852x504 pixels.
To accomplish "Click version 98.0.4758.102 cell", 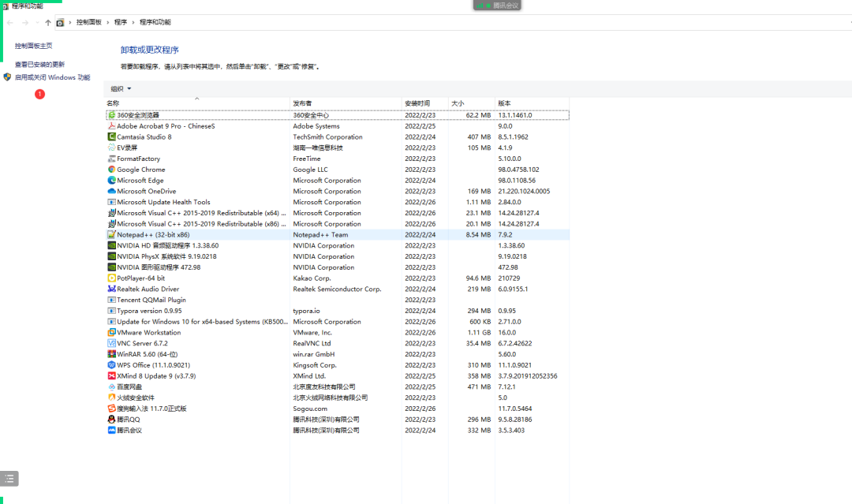I will 518,170.
